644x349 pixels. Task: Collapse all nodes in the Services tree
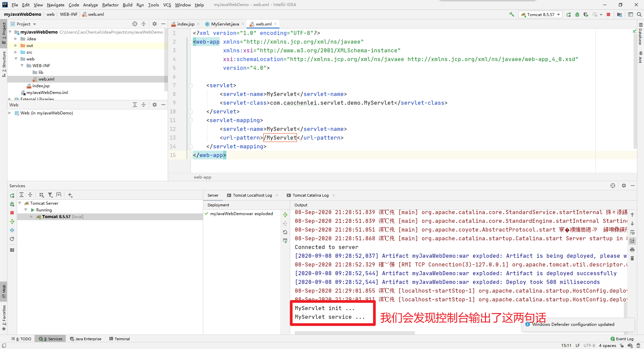click(x=30, y=195)
